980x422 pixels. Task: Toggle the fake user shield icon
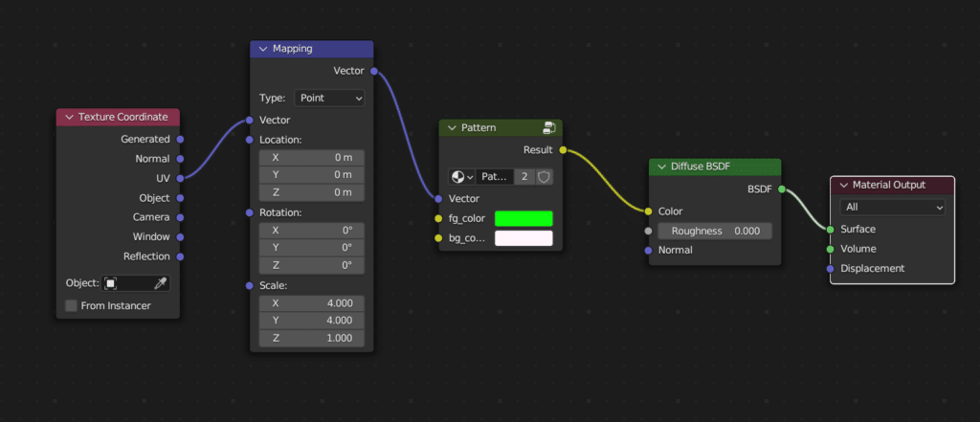(x=545, y=177)
